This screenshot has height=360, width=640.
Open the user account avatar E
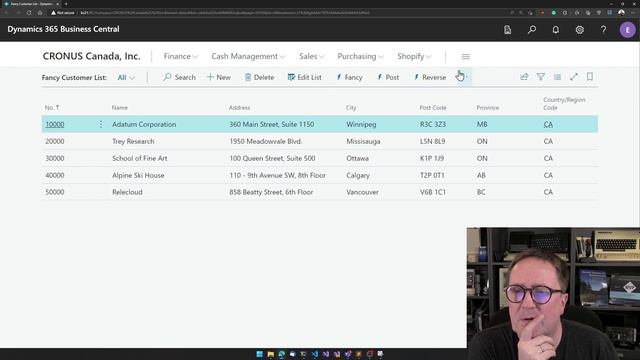(x=627, y=29)
